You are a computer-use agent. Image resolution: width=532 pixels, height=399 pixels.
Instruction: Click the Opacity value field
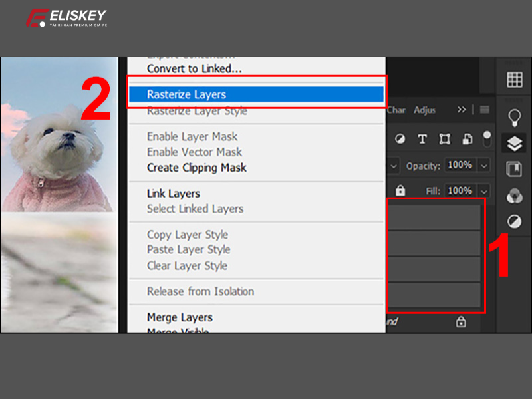462,165
